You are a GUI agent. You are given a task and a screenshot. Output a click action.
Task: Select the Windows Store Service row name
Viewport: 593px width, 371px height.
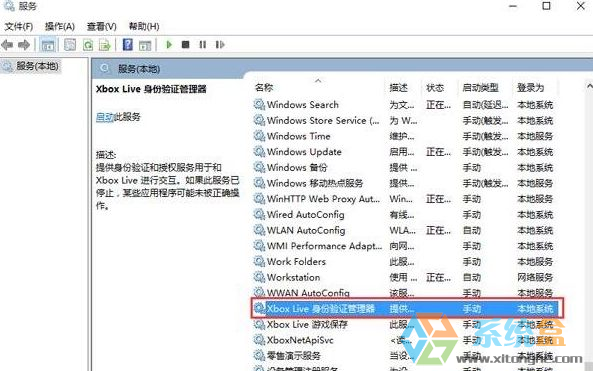(x=323, y=121)
